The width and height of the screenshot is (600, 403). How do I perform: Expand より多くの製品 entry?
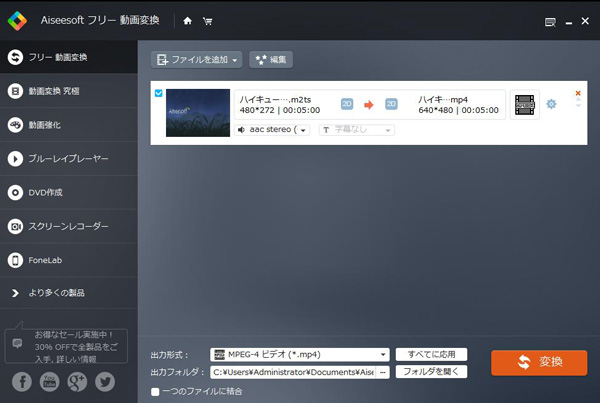click(68, 293)
